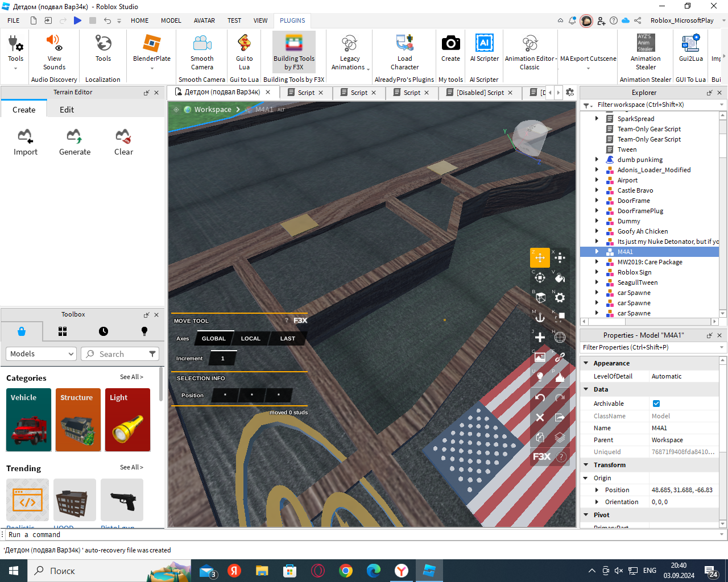The image size is (728, 582).
Task: Clone selection with F3X copy icon
Action: pos(540,437)
